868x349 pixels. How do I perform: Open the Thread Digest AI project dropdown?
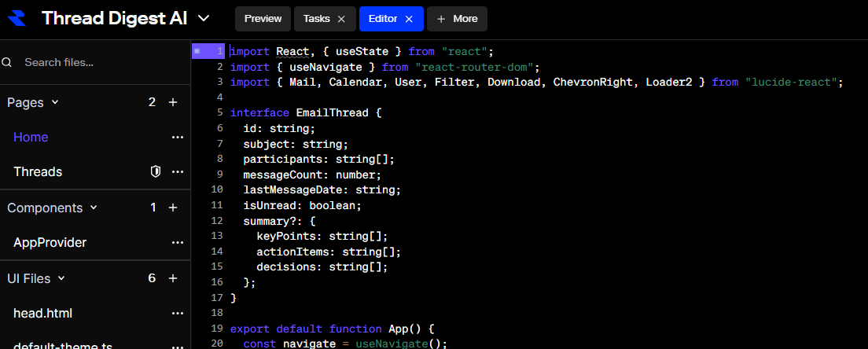click(204, 18)
